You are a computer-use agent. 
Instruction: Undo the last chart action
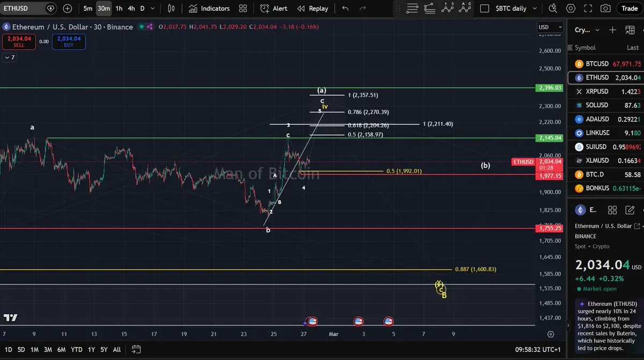coord(345,9)
